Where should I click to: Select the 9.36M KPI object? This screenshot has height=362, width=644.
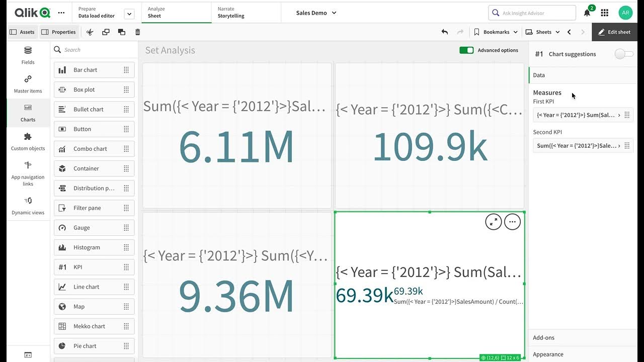[237, 285]
